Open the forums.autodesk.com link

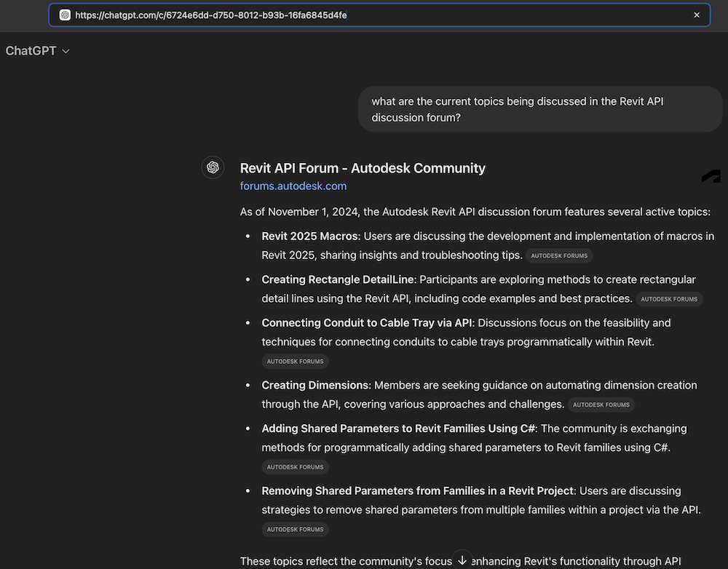293,186
